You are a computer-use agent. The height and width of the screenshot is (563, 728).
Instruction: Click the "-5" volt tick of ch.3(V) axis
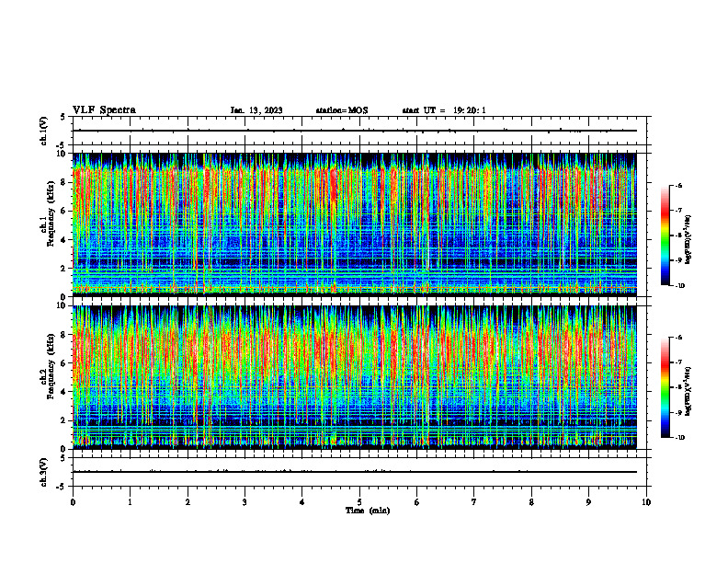tap(62, 487)
